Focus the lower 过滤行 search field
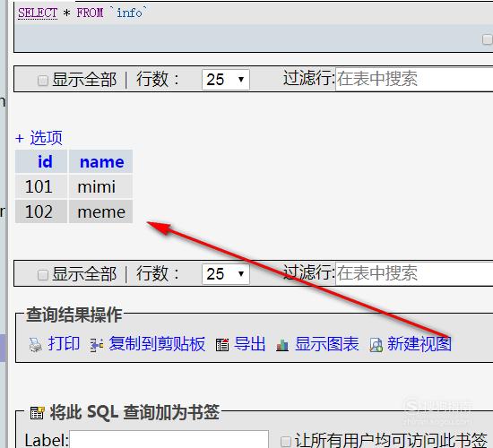 (x=414, y=273)
